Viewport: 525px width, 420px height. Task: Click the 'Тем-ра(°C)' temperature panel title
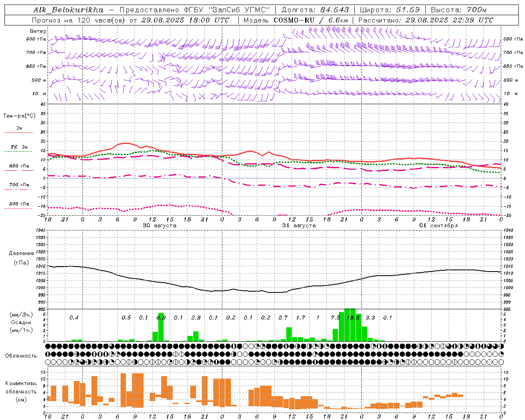click(x=19, y=116)
